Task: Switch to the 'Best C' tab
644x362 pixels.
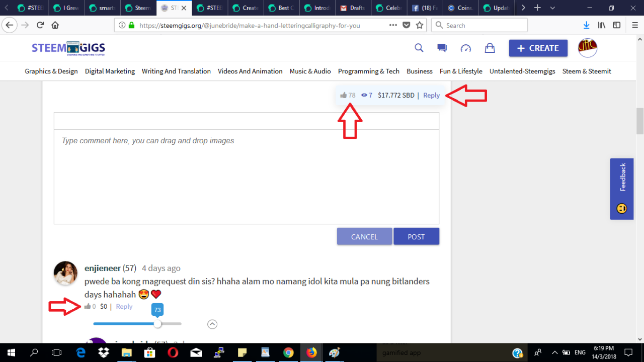Action: coord(282,8)
